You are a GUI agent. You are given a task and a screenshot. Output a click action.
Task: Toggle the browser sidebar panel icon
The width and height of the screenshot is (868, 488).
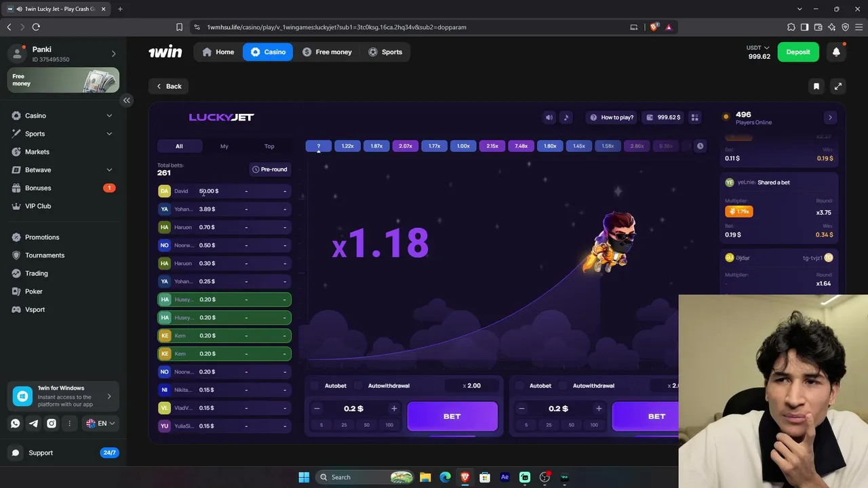805,27
